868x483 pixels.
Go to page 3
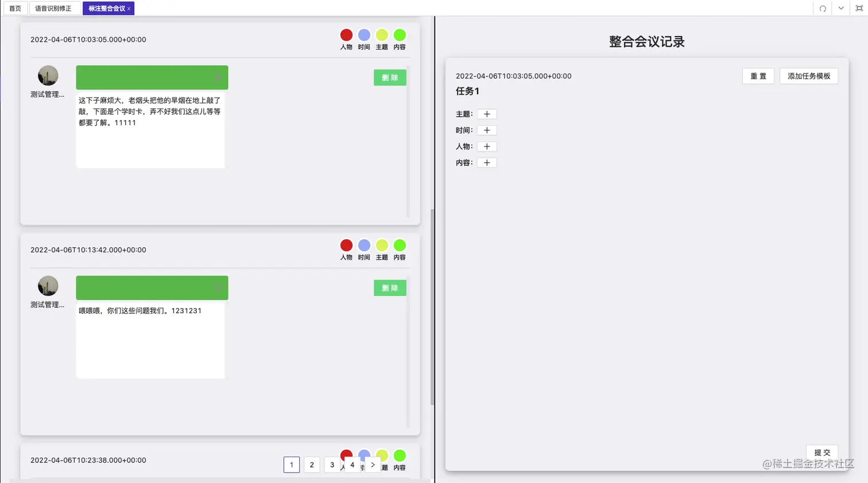coord(332,465)
